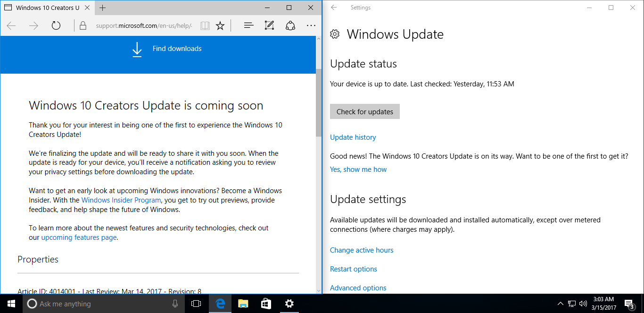Switch to Edge from taskbar
This screenshot has height=313, width=644.
220,304
